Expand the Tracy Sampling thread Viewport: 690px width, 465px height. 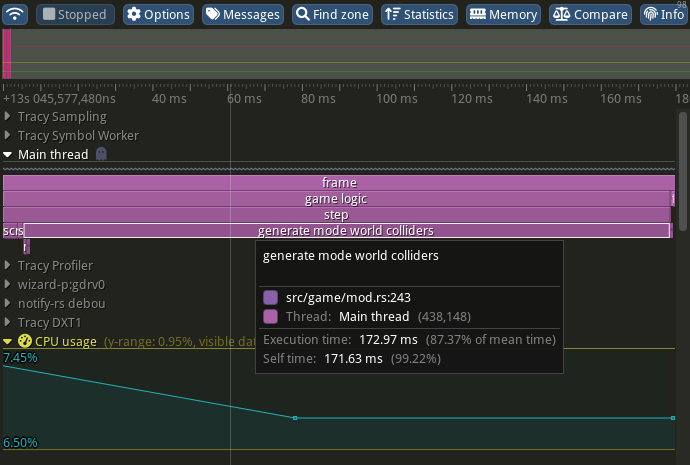(x=7, y=117)
